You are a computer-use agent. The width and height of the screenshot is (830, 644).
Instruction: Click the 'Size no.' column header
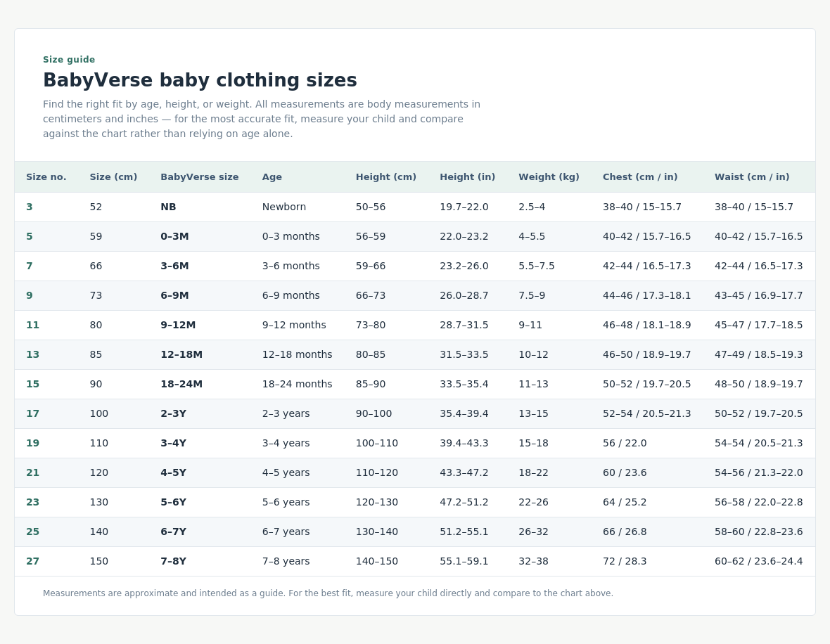[46, 177]
